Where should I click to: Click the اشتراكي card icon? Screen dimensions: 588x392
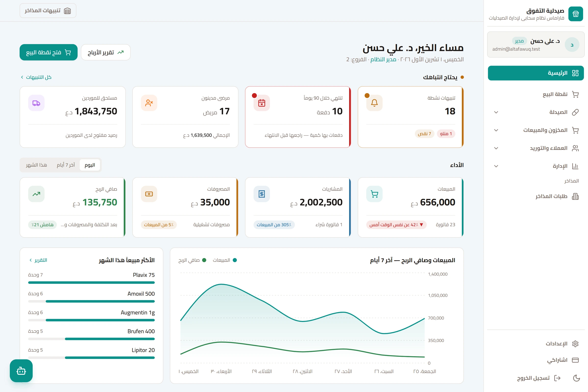[x=575, y=360]
